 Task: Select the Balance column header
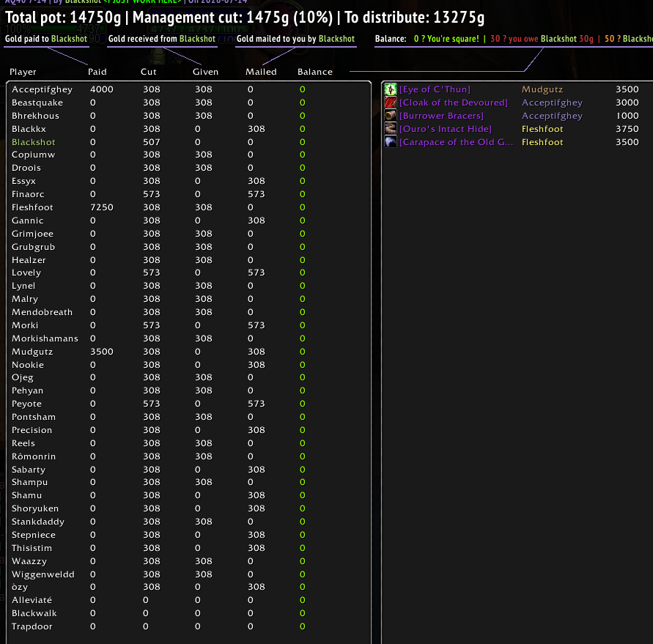315,72
